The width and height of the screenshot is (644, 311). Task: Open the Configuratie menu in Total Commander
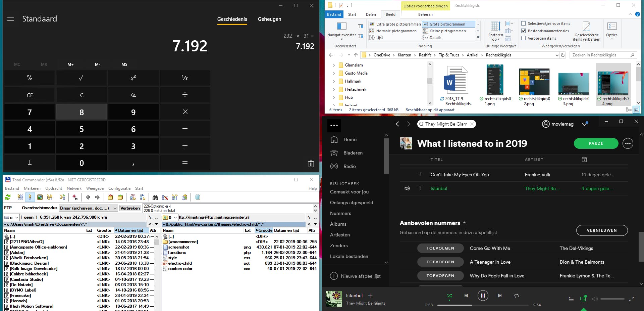(119, 188)
